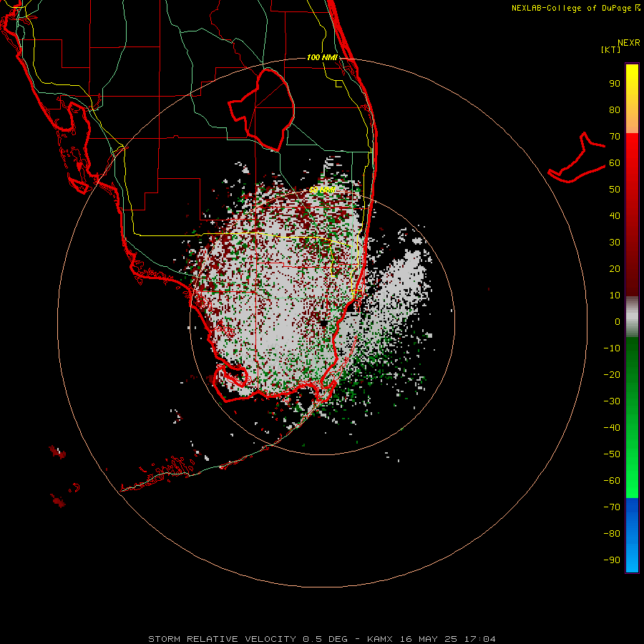Click the blue bottom segment of the color bar
The width and height of the screenshot is (644, 644).
tap(632, 535)
